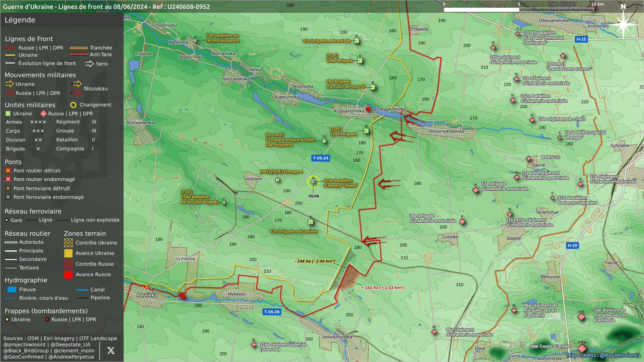The image size is (644, 362).
Task: Click the Vodiane village label
Action: 254,179
